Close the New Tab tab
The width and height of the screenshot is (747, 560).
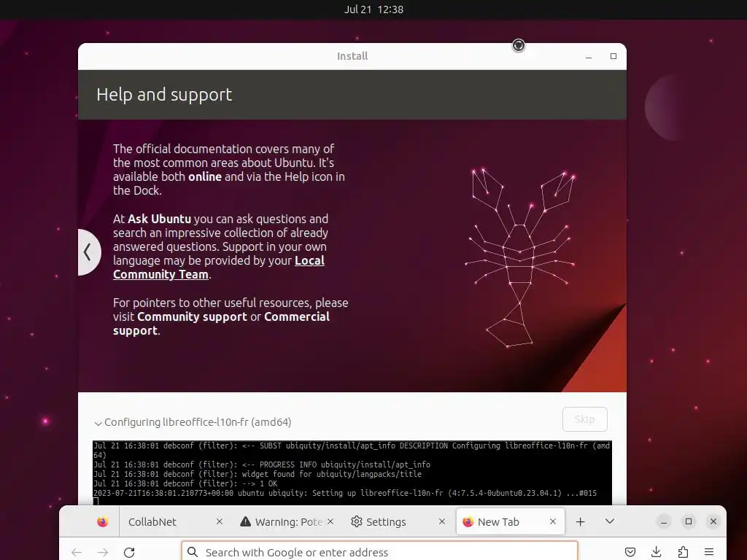coord(553,522)
